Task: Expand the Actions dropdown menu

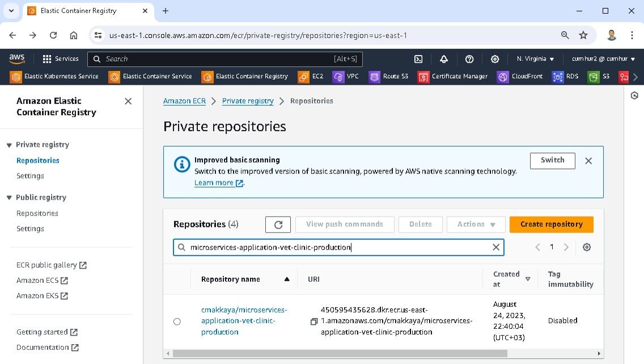Action: click(x=476, y=225)
